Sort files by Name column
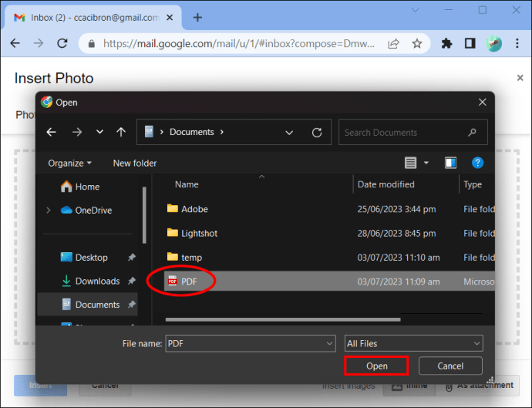The width and height of the screenshot is (532, 408). coord(187,184)
